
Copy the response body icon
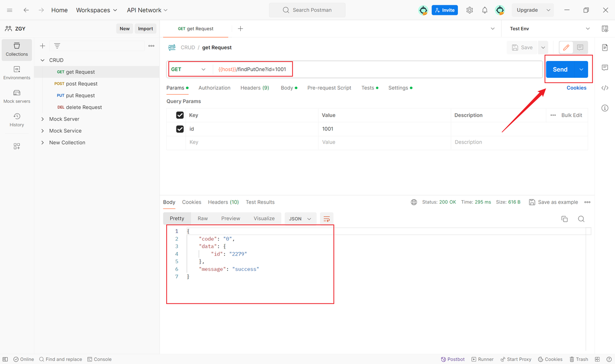coord(565,219)
